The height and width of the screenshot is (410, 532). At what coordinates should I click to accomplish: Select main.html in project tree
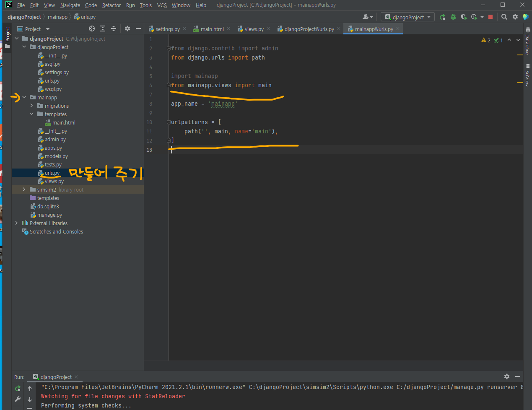click(x=64, y=122)
